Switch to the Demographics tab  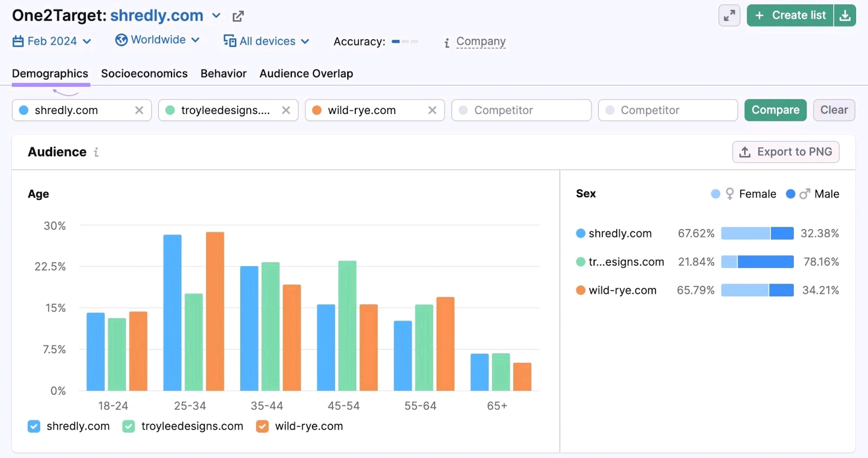tap(50, 73)
